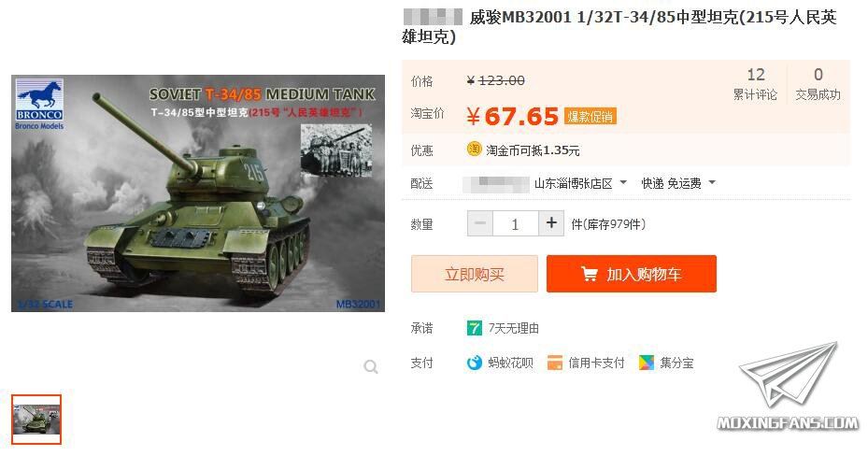
Task: Click the 加入购物车 add to cart button
Action: point(632,274)
